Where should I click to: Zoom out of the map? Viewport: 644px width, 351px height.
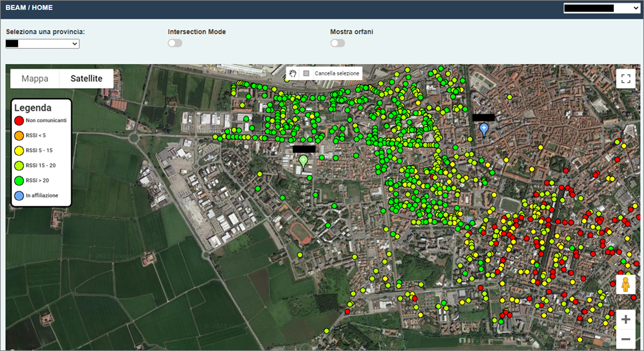(x=625, y=340)
